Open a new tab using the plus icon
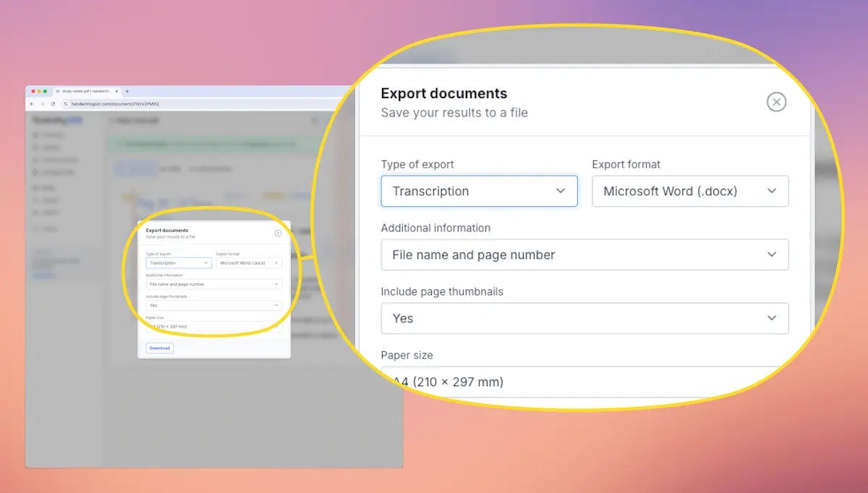The width and height of the screenshot is (868, 493). click(127, 91)
